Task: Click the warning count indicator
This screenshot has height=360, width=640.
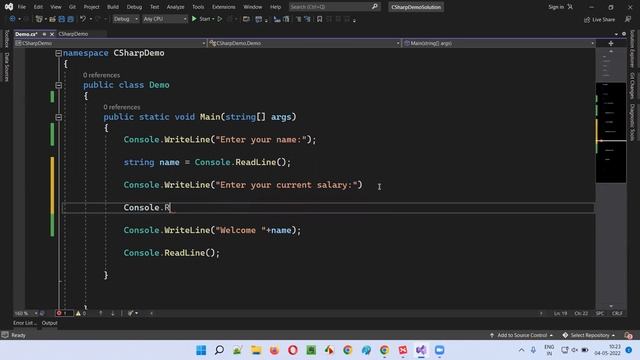Action: coord(81,313)
